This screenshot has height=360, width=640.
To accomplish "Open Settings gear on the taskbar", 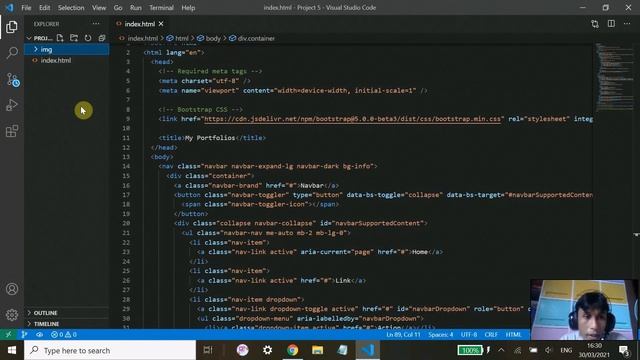I will pos(267,350).
